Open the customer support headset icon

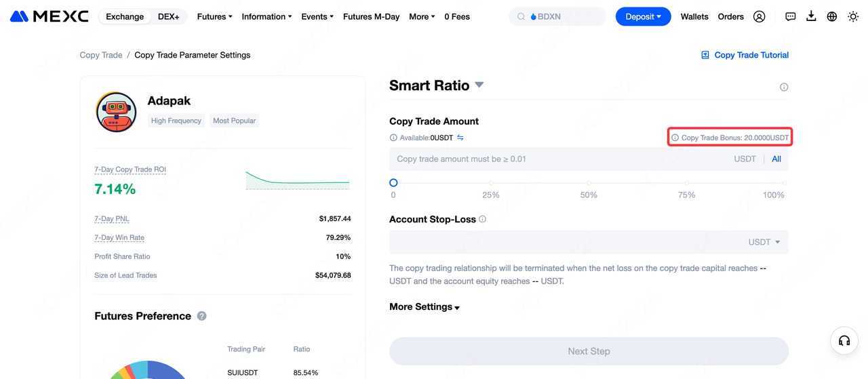click(844, 341)
